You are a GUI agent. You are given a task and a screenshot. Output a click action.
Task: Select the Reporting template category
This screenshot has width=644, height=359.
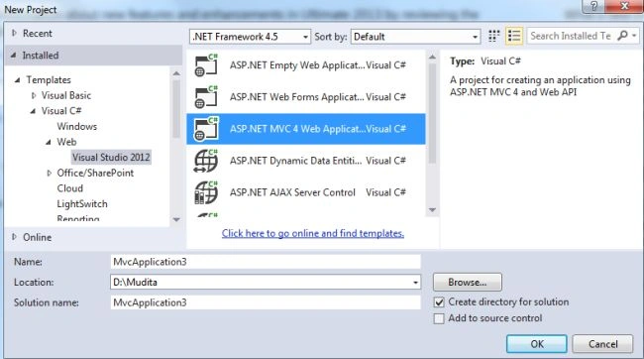tap(78, 218)
